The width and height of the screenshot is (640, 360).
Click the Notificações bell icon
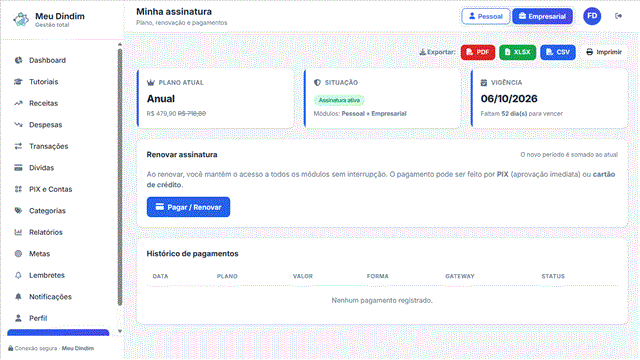click(x=18, y=297)
